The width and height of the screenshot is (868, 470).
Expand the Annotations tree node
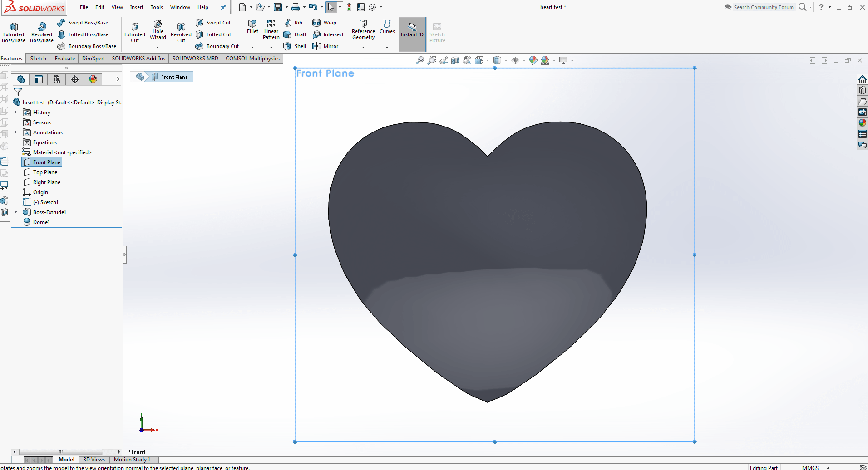16,132
